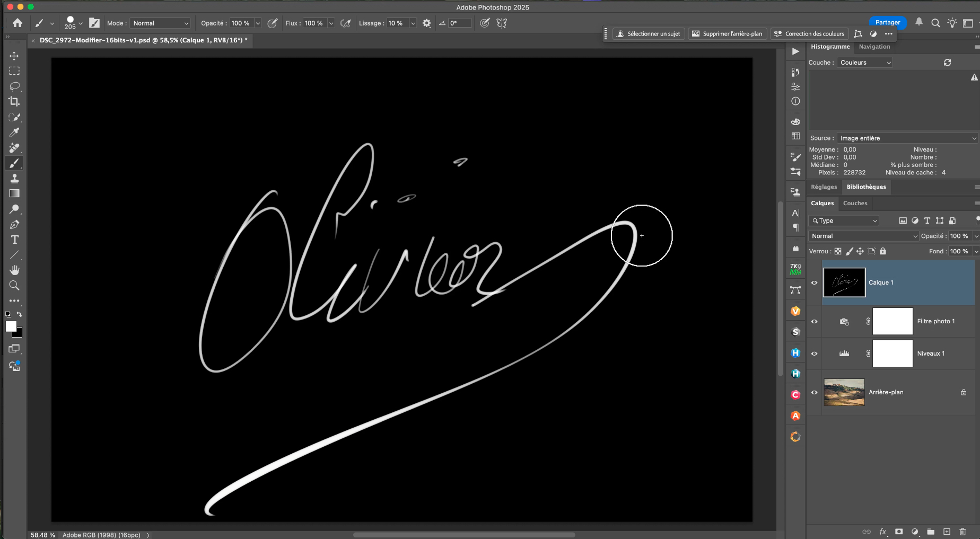Toggle lock image pixels brush icon
Image resolution: width=980 pixels, height=539 pixels.
coord(849,251)
